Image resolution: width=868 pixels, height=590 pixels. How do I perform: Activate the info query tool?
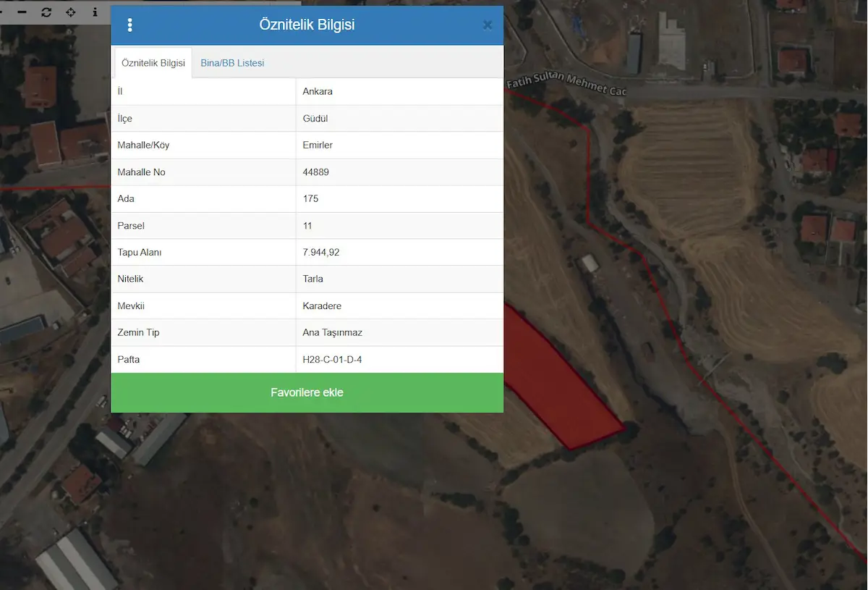(95, 12)
